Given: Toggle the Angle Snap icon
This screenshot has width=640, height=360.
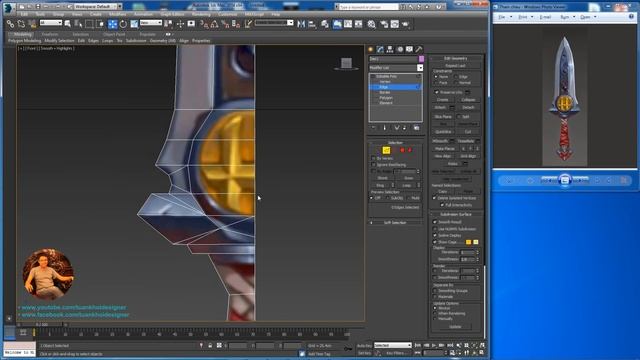Looking at the screenshot, I should pos(214,24).
